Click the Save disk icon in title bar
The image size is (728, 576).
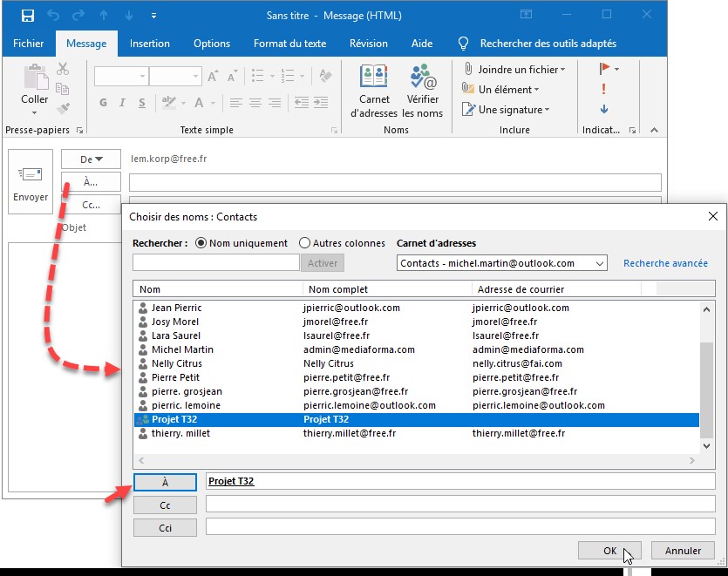[28, 16]
